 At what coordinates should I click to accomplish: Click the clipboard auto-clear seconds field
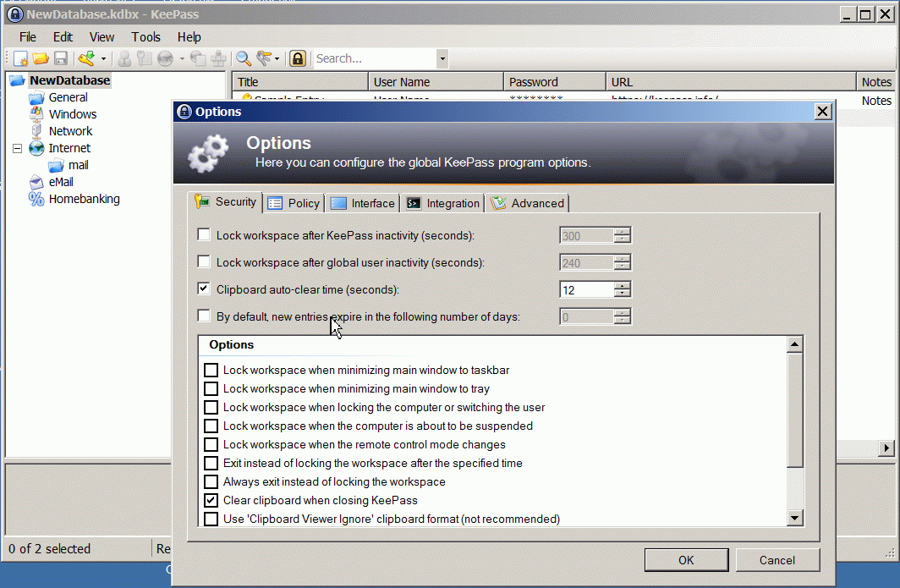pos(587,289)
